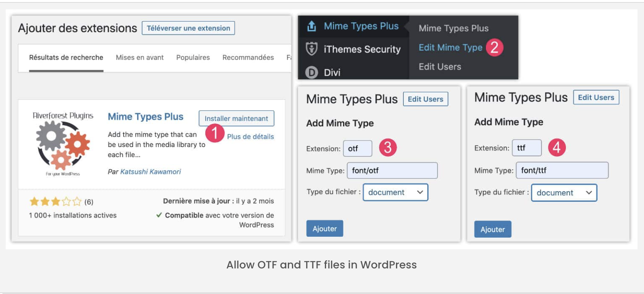Switch to the Mises en avant tab
The width and height of the screenshot is (644, 294).
point(139,58)
